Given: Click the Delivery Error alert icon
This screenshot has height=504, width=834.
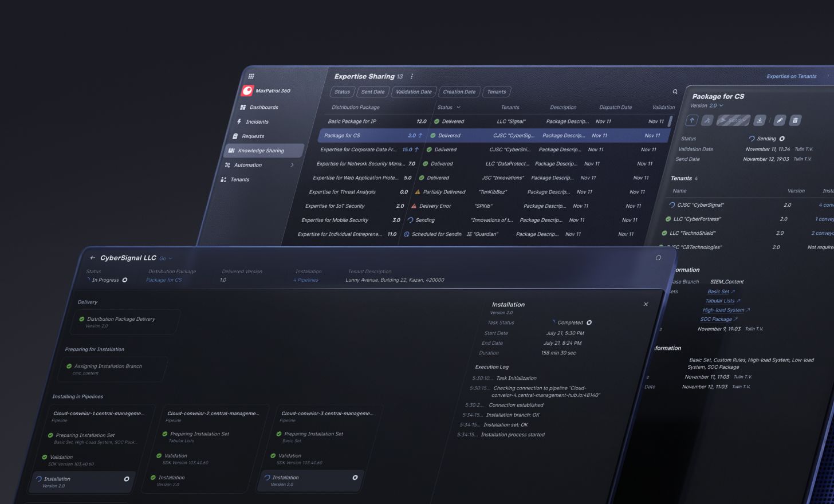Looking at the screenshot, I should [x=414, y=206].
